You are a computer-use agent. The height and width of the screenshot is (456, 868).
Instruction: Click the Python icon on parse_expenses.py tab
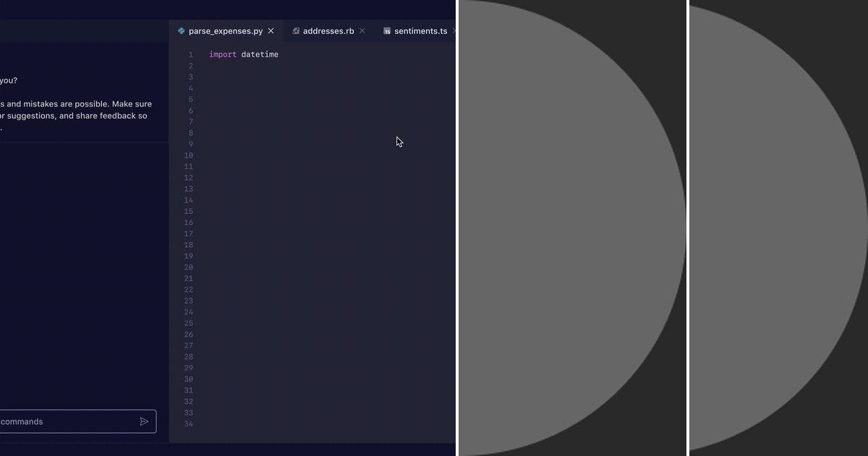coord(181,30)
